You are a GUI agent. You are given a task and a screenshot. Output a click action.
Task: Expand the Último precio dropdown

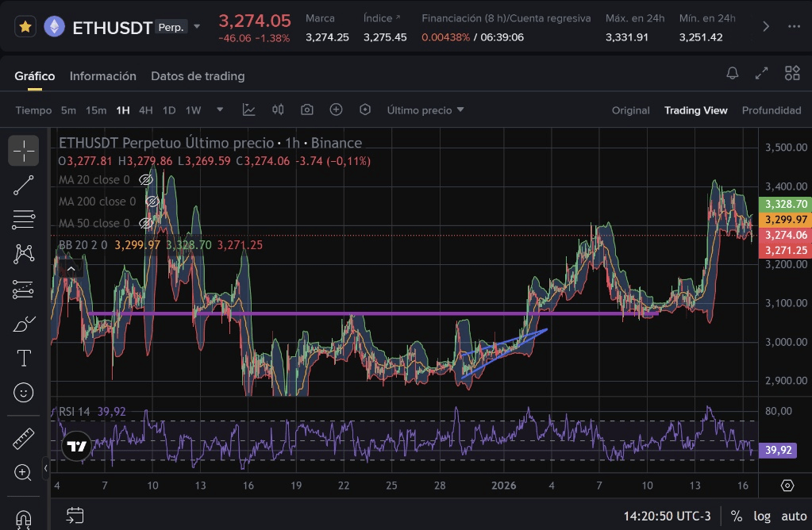coord(425,110)
